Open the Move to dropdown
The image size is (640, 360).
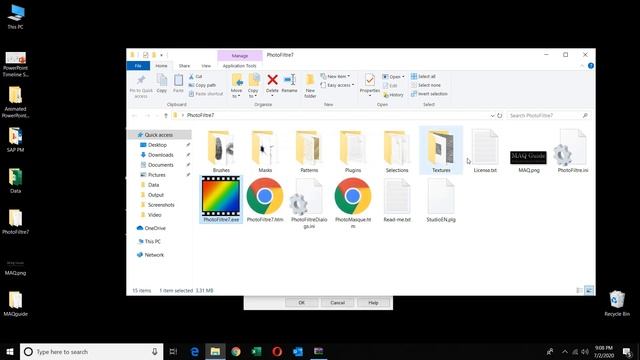pos(237,86)
